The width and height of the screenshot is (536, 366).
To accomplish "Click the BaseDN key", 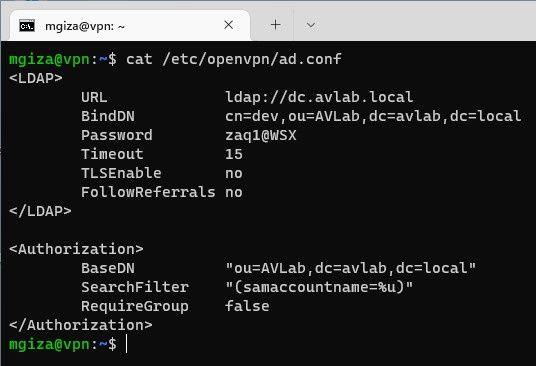I will pyautogui.click(x=108, y=268).
